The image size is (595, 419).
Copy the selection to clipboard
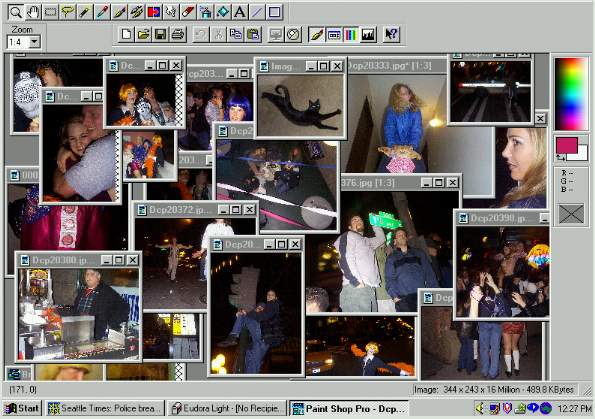click(x=236, y=35)
